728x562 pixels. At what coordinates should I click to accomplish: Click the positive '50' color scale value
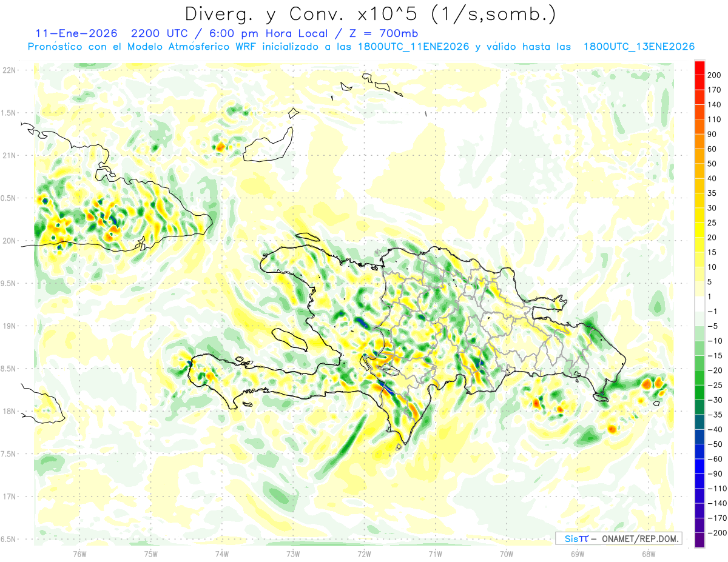[712, 164]
